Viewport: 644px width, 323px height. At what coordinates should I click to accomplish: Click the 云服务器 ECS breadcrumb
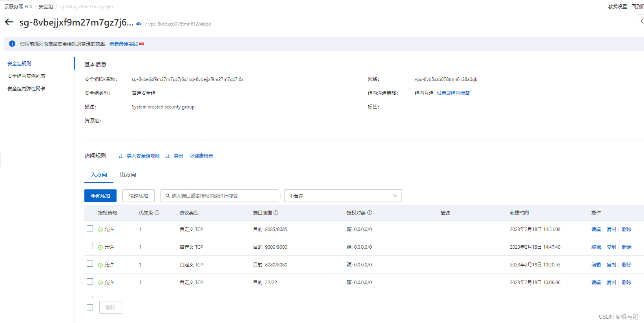click(x=18, y=7)
